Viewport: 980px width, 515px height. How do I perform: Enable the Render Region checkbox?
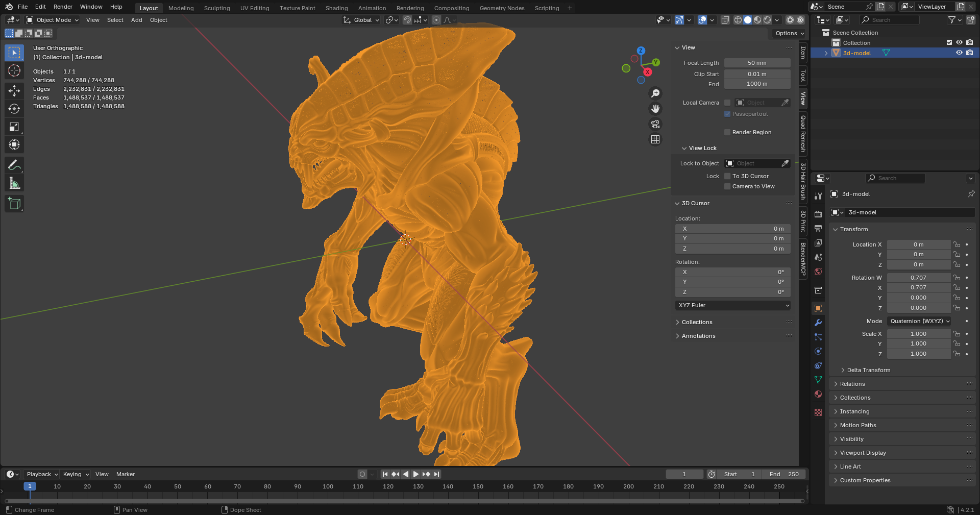pyautogui.click(x=727, y=132)
